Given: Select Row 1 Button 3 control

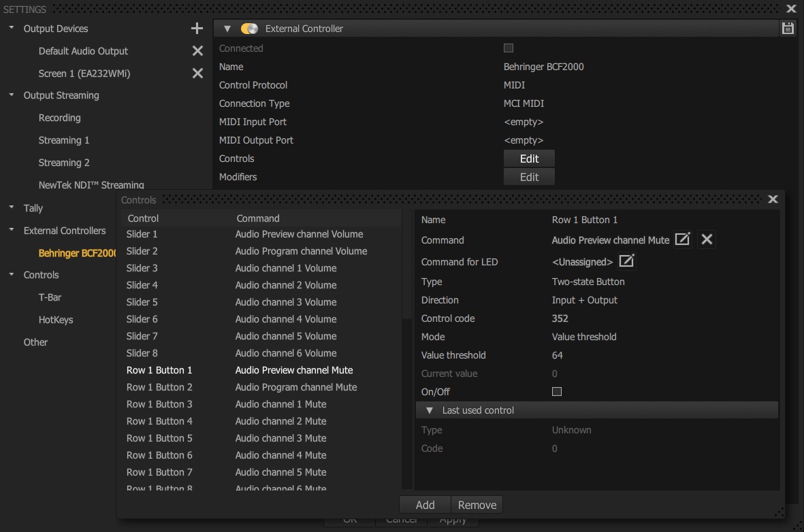Looking at the screenshot, I should coord(261,404).
